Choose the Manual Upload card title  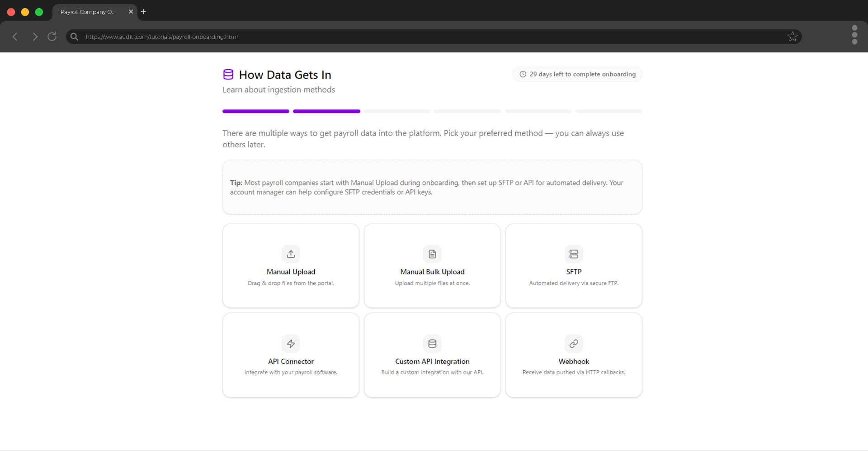[x=291, y=272]
